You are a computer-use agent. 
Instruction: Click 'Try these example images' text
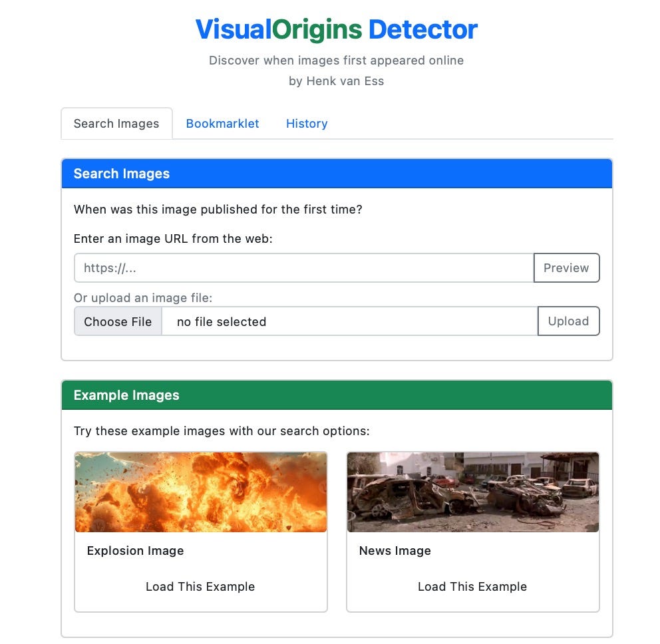pyautogui.click(x=222, y=431)
